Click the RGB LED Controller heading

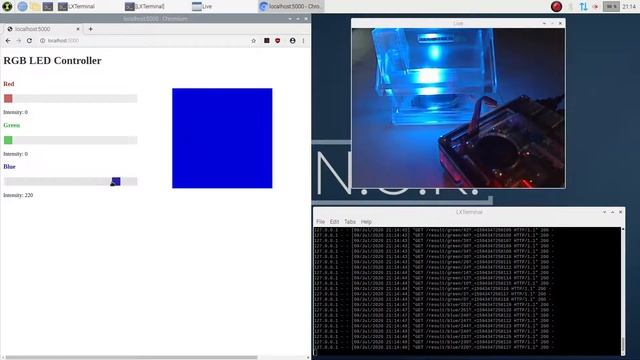(x=52, y=60)
